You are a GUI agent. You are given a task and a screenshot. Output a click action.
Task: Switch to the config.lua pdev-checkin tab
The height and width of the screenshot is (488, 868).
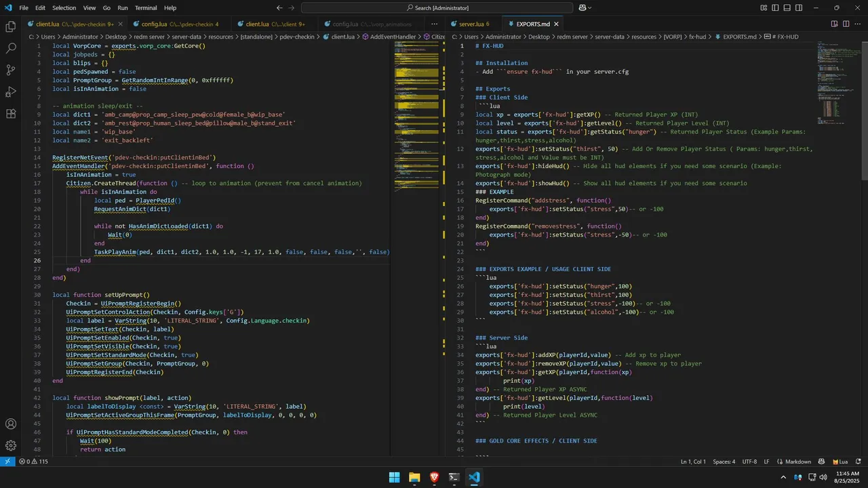[178, 24]
